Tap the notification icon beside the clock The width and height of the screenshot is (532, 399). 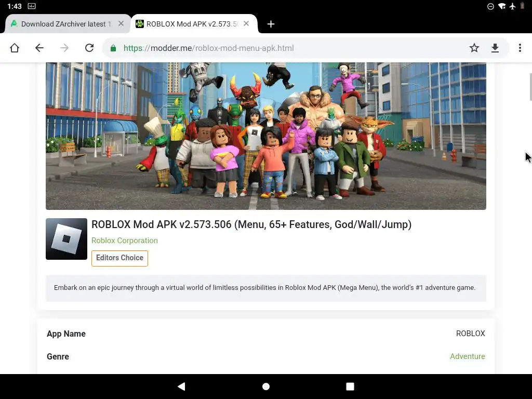tap(32, 6)
